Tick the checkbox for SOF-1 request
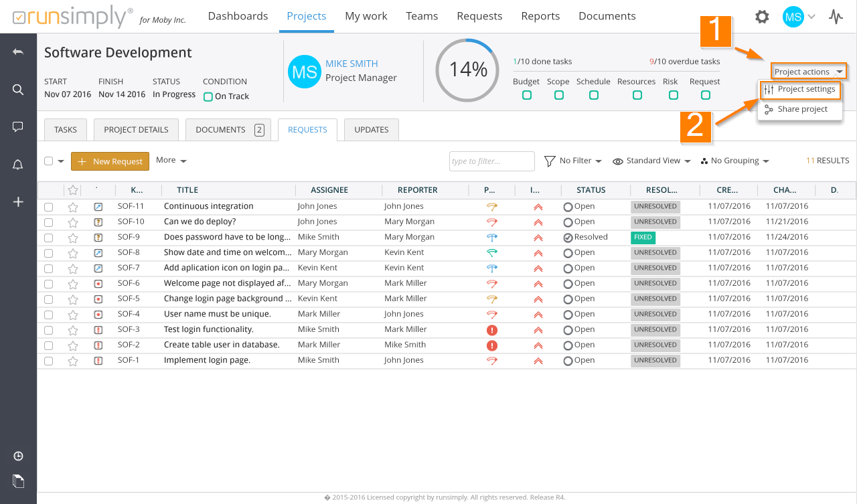Viewport: 857px width, 504px height. tap(48, 361)
